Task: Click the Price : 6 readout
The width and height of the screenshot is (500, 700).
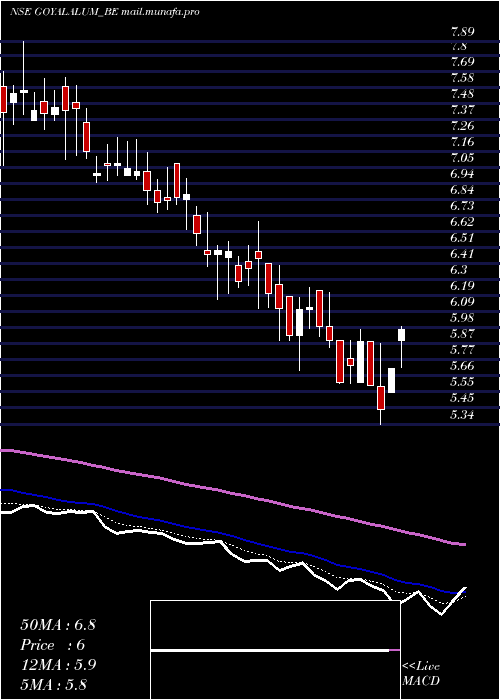Action: click(x=52, y=645)
